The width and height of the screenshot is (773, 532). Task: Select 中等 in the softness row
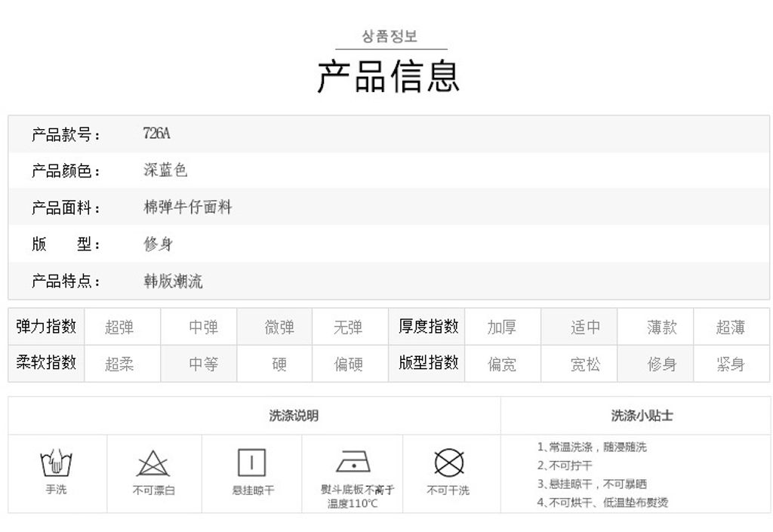point(203,364)
